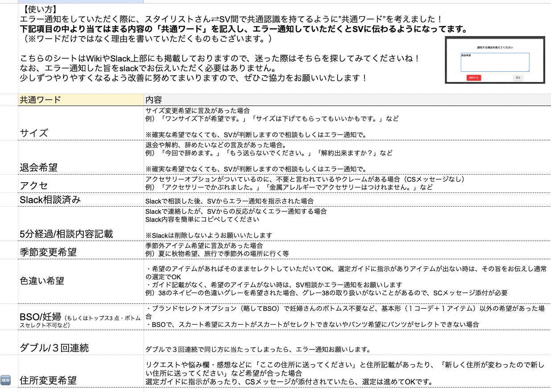Click the description starting with サイズ変更希望に言及
The height and width of the screenshot is (392, 551).
point(197,111)
